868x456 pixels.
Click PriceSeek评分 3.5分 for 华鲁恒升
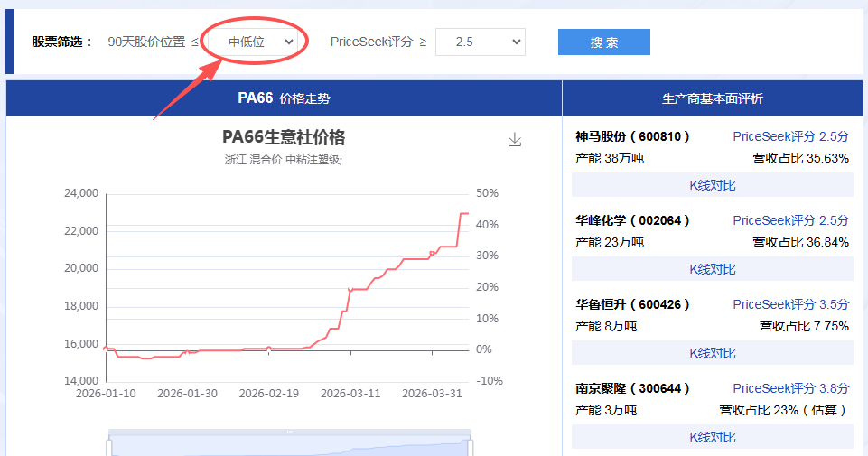tap(790, 304)
